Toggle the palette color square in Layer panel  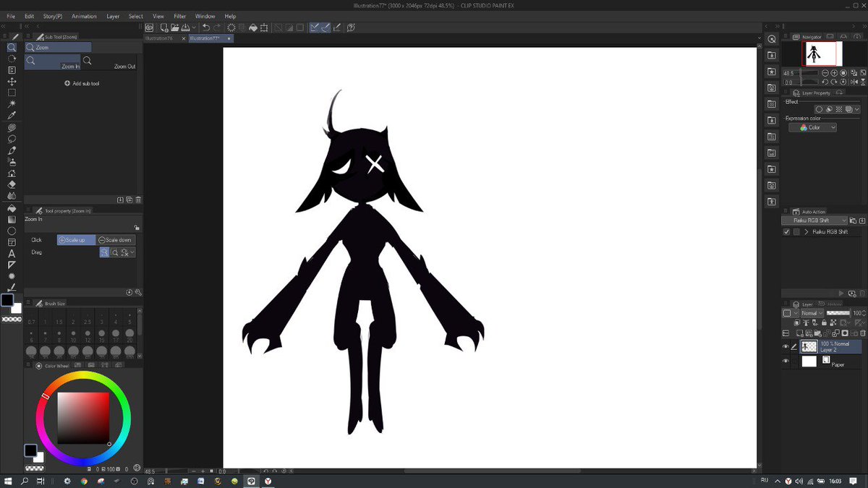tap(787, 313)
